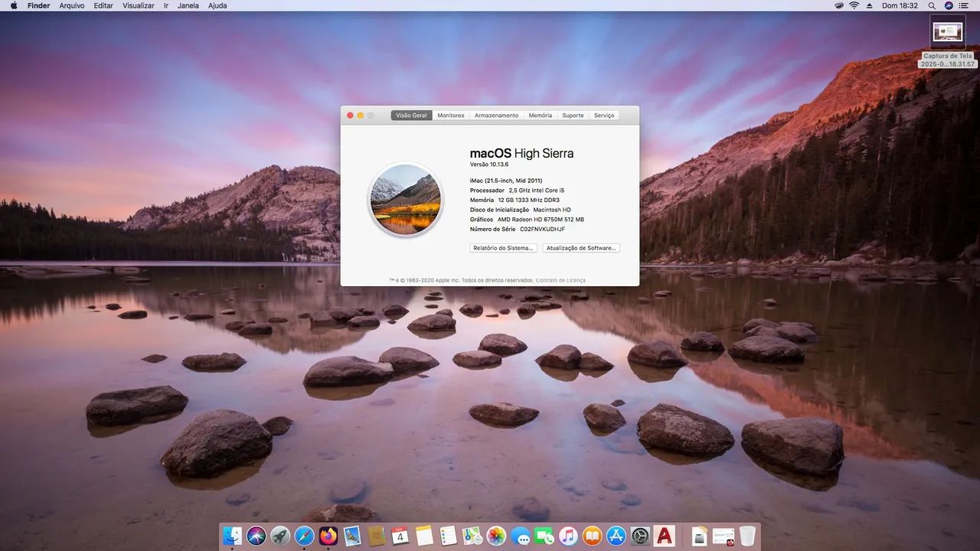The image size is (980, 551).
Task: Close the About This Mac window
Action: point(351,116)
